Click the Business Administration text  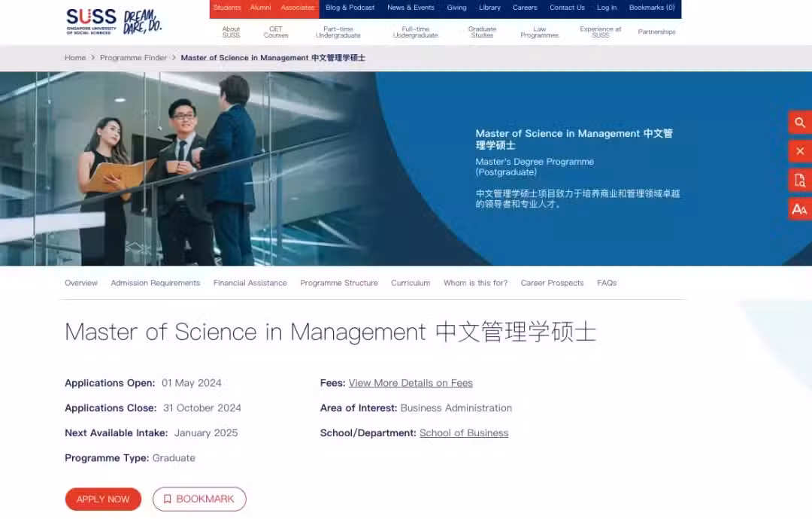456,408
